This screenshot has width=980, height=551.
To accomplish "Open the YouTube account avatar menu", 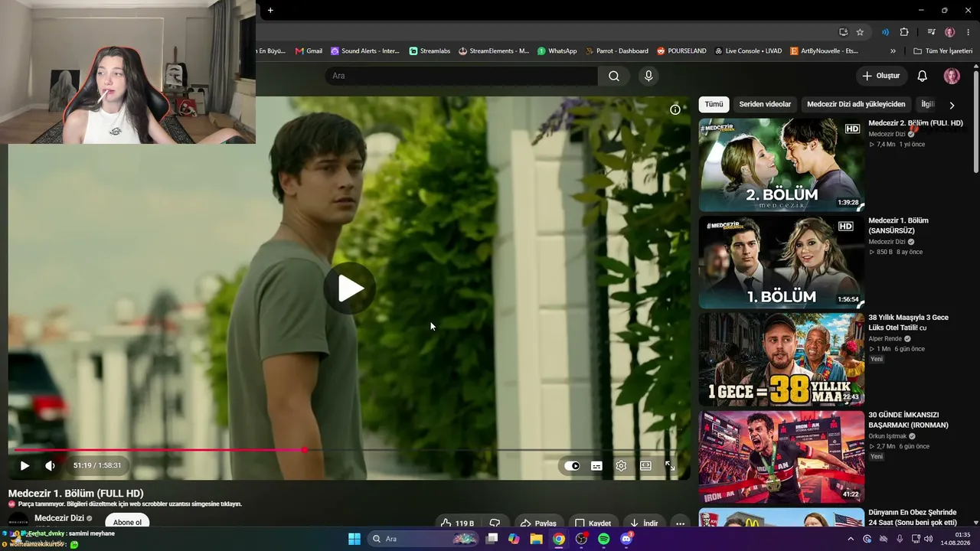I will (x=952, y=76).
